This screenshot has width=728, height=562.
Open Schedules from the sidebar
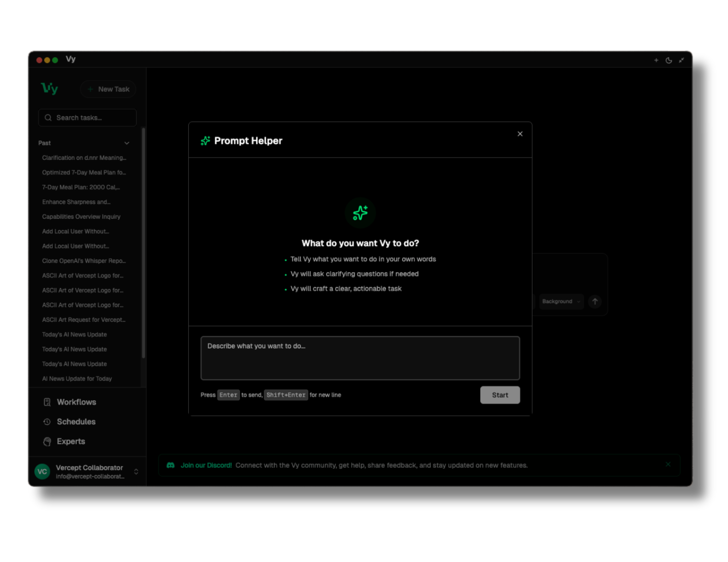pos(76,422)
